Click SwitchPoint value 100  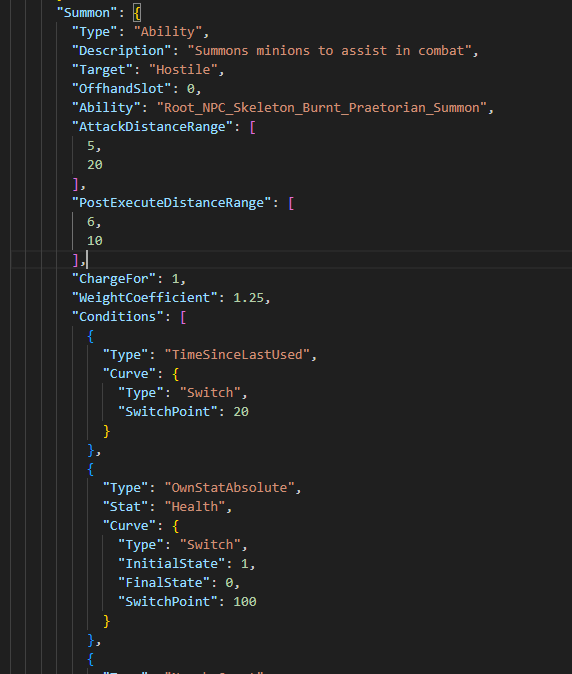tap(245, 601)
